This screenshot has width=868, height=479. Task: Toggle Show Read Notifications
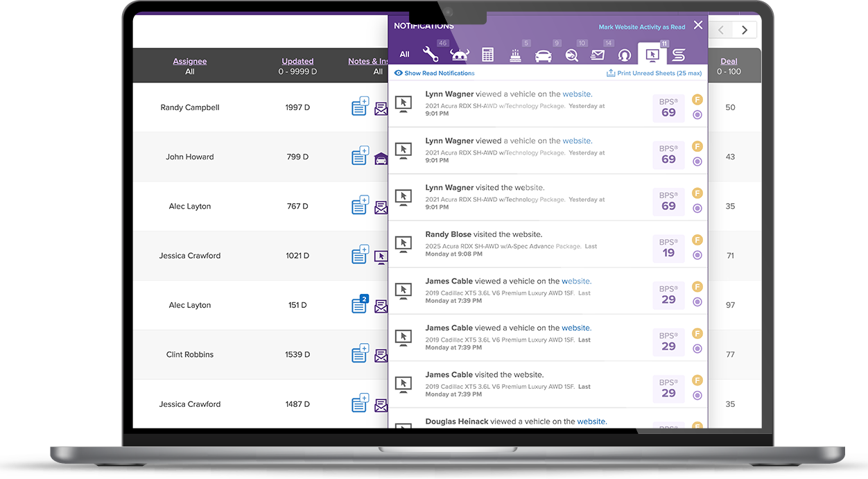[x=434, y=73]
